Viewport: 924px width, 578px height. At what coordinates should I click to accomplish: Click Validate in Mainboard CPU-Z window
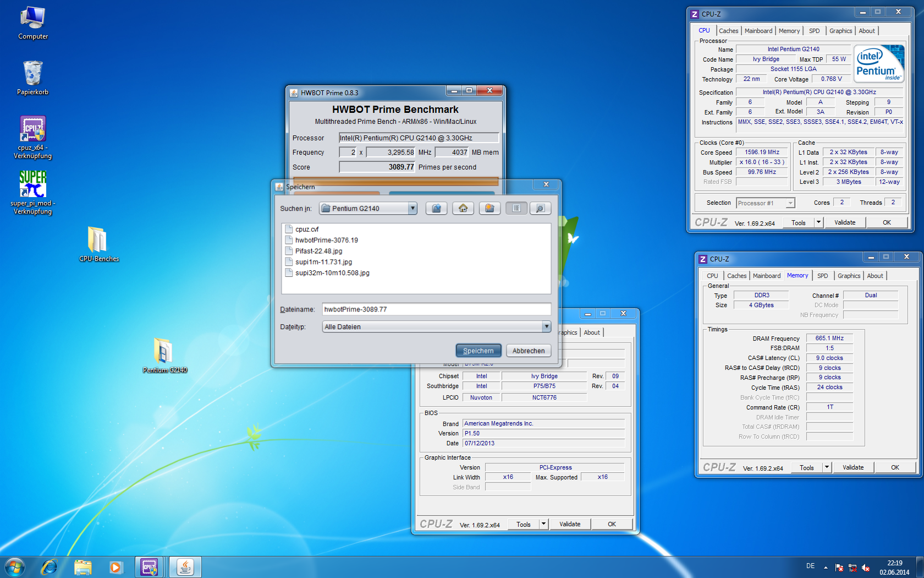[570, 524]
